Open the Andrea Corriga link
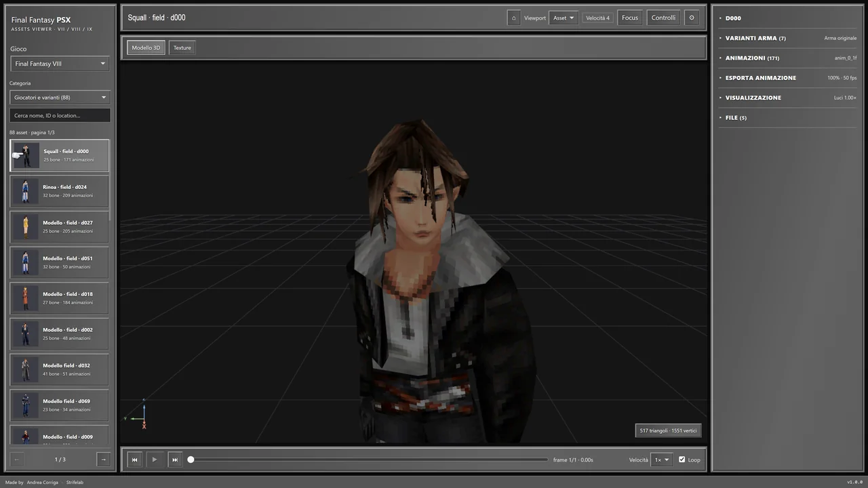The width and height of the screenshot is (868, 488). [x=42, y=483]
